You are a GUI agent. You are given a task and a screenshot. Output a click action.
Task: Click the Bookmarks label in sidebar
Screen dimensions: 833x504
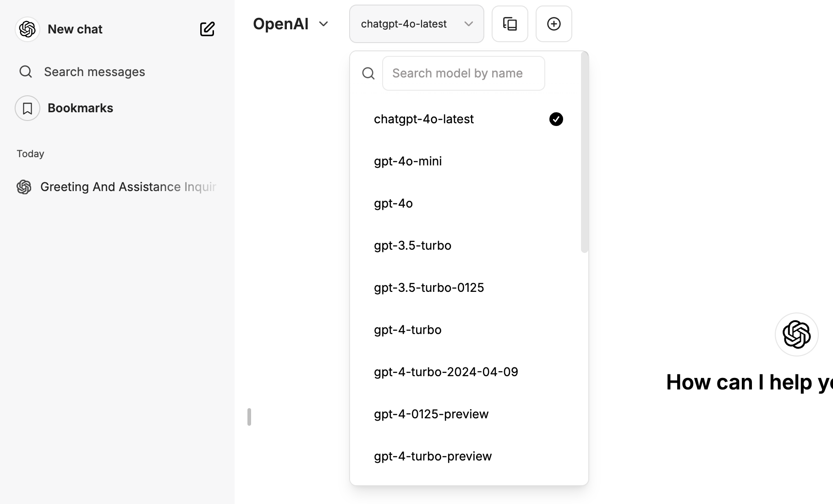(x=80, y=108)
